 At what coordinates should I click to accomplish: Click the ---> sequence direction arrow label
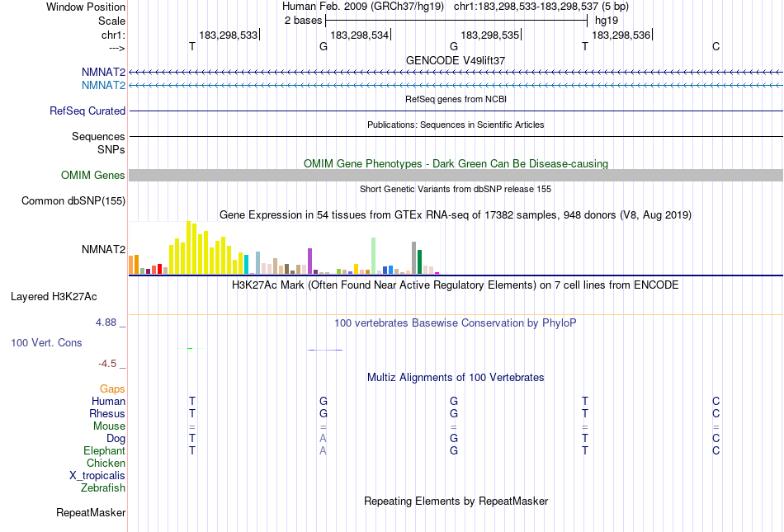(x=116, y=48)
